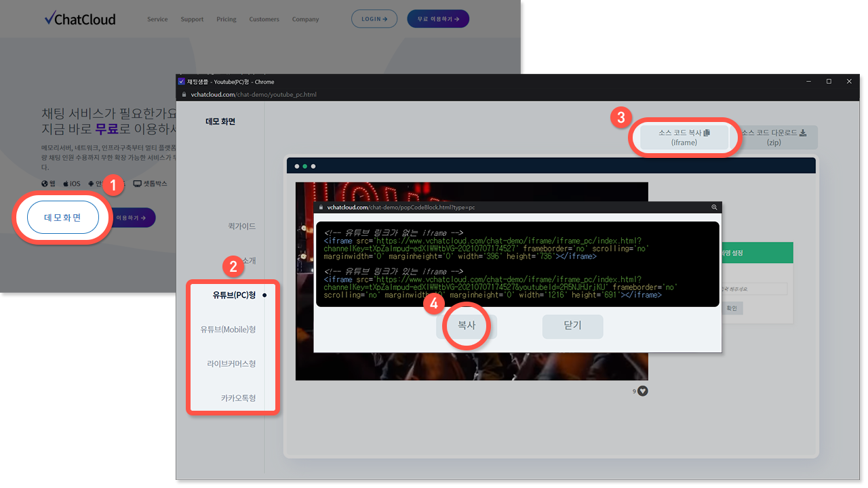
Task: Click the heart like icon below the video
Action: click(x=643, y=391)
